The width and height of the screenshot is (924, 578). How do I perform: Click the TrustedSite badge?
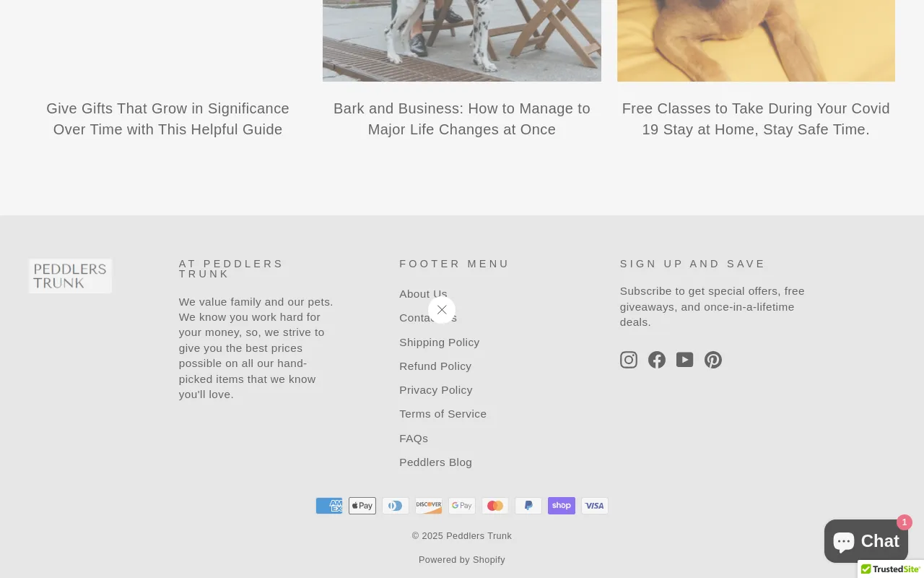[x=891, y=569]
